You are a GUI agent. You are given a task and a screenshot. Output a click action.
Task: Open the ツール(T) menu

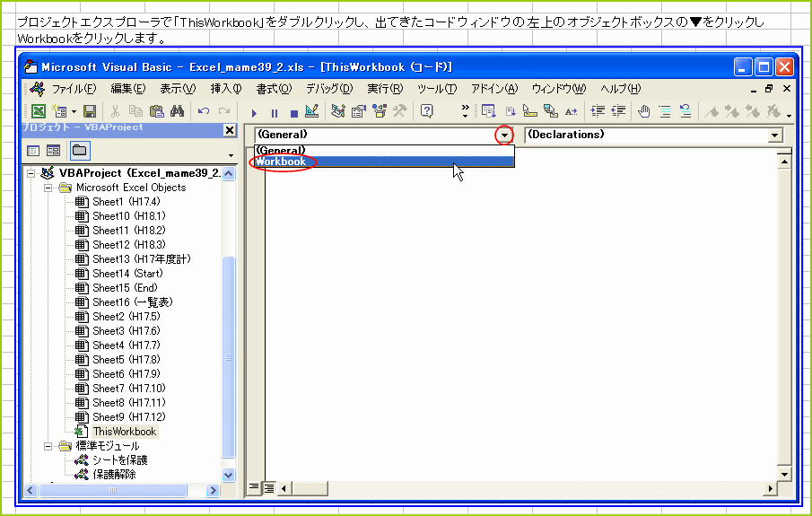(437, 89)
